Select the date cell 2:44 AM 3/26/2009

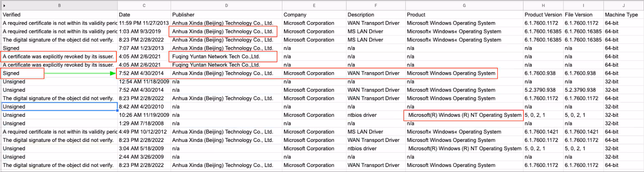click(144, 157)
